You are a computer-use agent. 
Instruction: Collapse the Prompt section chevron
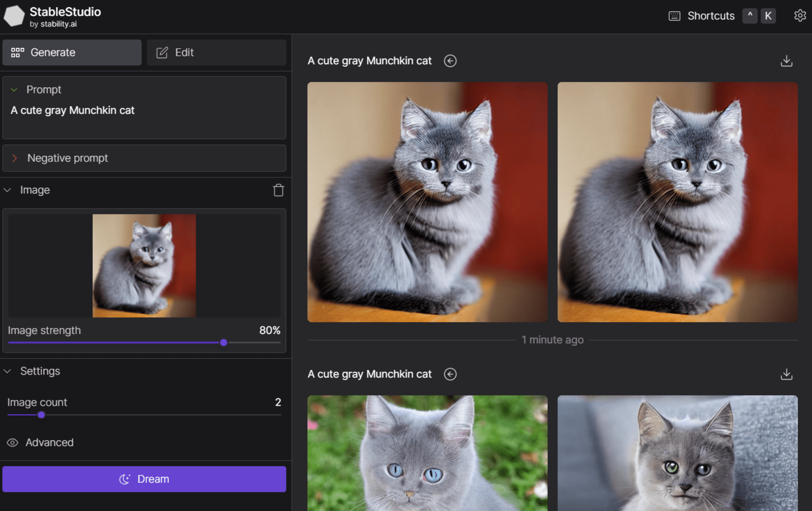pos(14,90)
